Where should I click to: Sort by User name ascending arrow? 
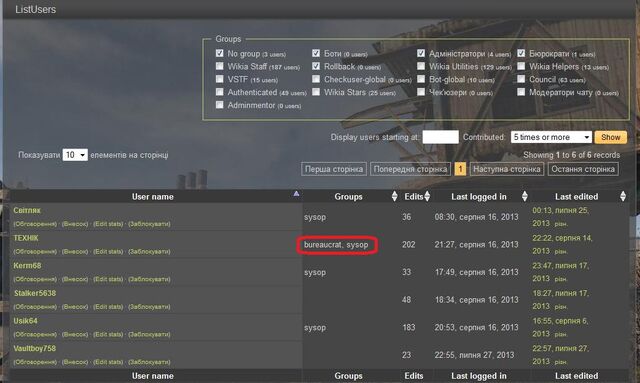296,194
